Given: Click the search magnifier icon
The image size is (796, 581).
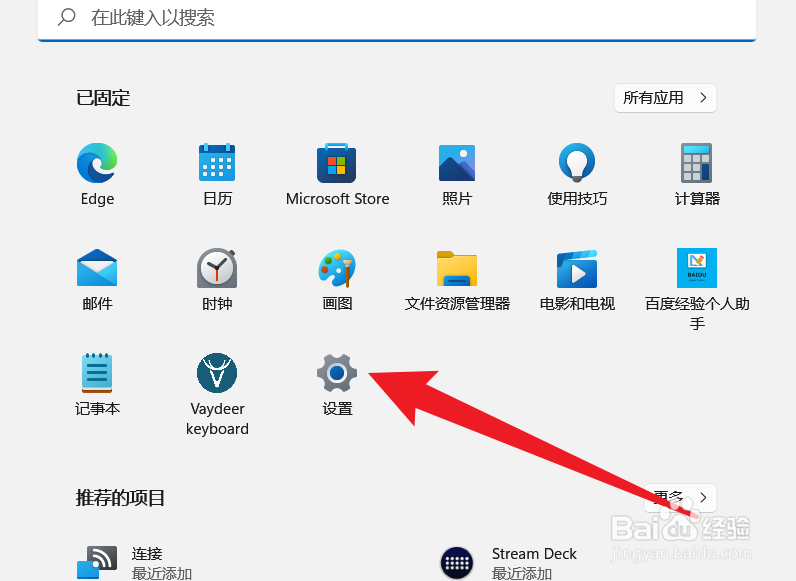Looking at the screenshot, I should click(67, 17).
